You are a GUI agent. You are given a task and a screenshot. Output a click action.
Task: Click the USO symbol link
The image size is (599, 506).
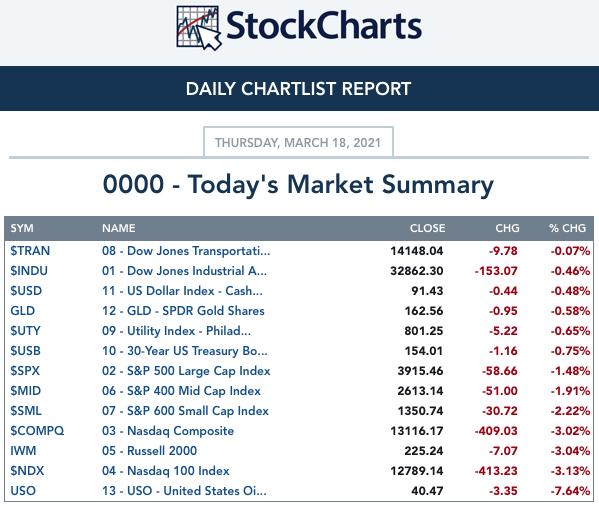[23, 491]
